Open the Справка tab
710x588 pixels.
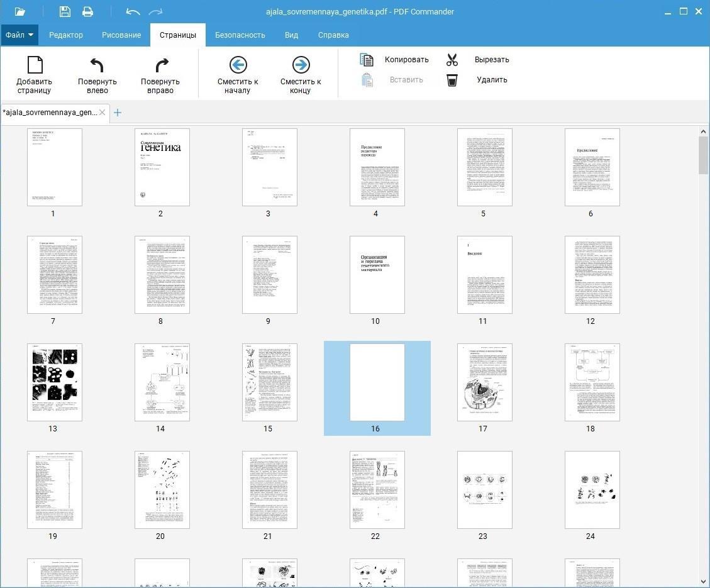click(x=333, y=35)
